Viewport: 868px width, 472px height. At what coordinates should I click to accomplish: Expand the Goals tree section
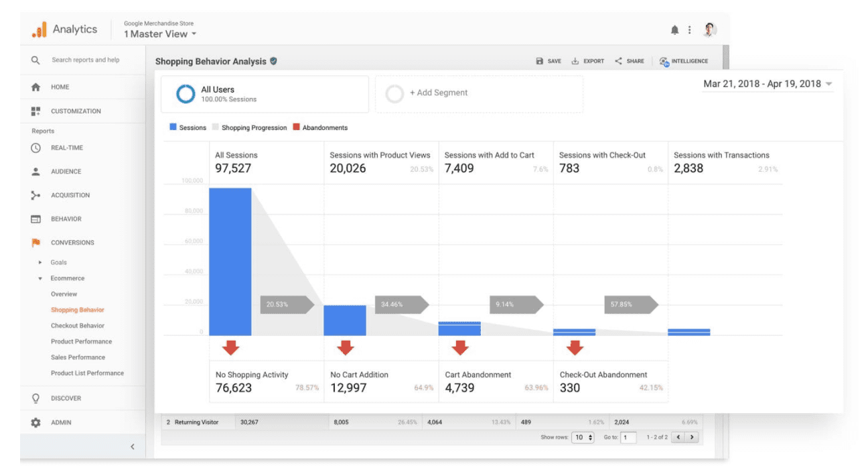[40, 263]
